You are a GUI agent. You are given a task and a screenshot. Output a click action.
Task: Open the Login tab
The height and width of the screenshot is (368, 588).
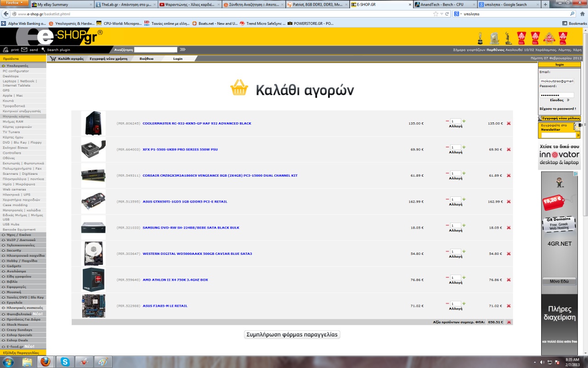coord(178,58)
